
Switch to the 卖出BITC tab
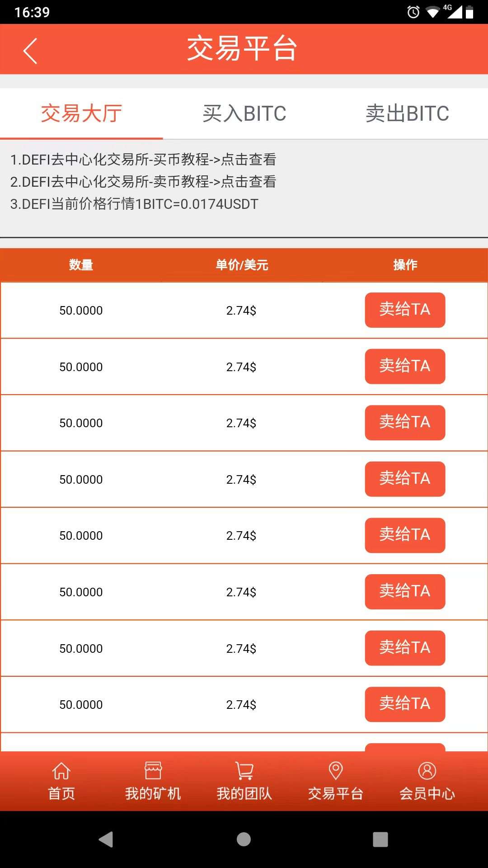coord(407,113)
